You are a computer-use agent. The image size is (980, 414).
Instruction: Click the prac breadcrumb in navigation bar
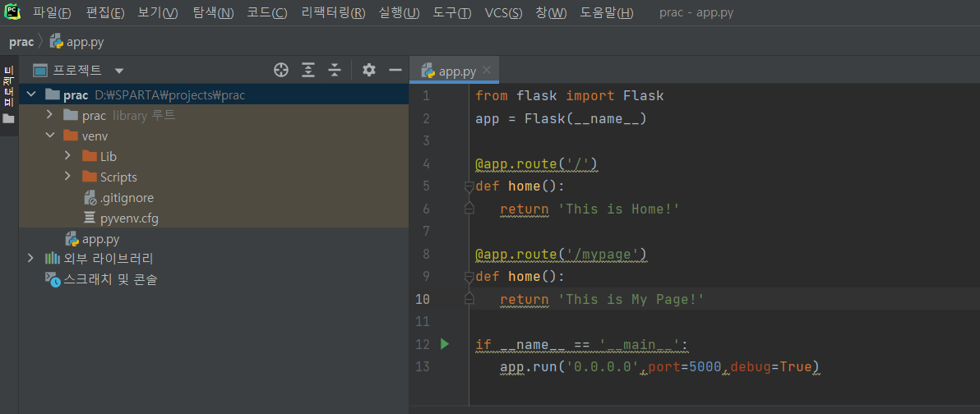click(21, 43)
